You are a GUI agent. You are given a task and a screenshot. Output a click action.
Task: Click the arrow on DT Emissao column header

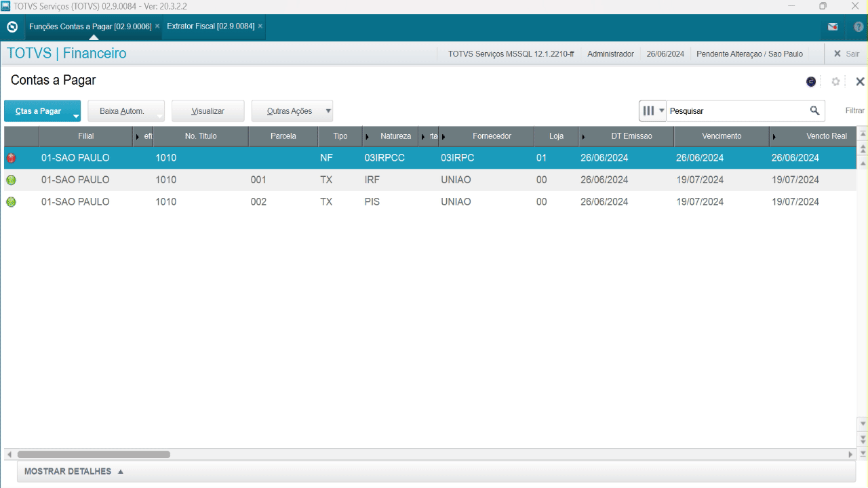pos(583,137)
